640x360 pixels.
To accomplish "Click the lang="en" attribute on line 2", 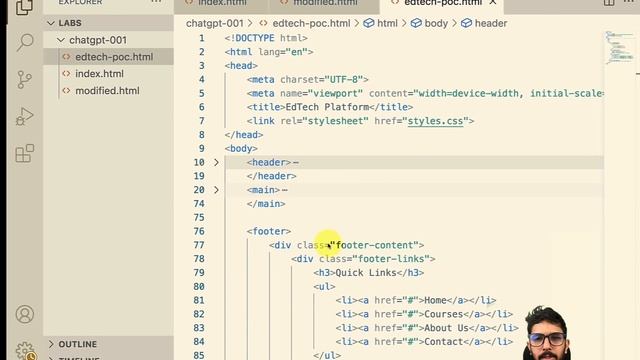I will point(282,52).
